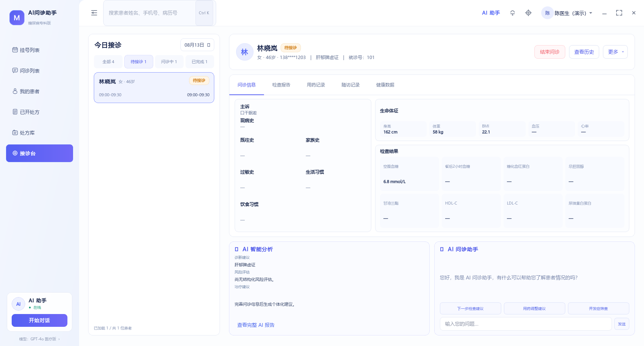
Task: Filter the patient list by 已完成 1
Action: pyautogui.click(x=200, y=62)
